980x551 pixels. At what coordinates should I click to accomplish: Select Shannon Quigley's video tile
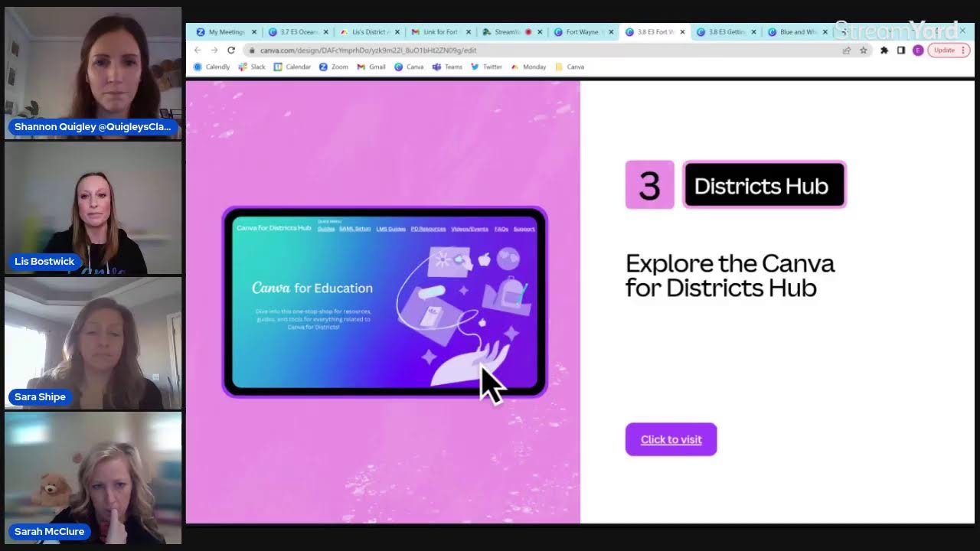coord(93,73)
